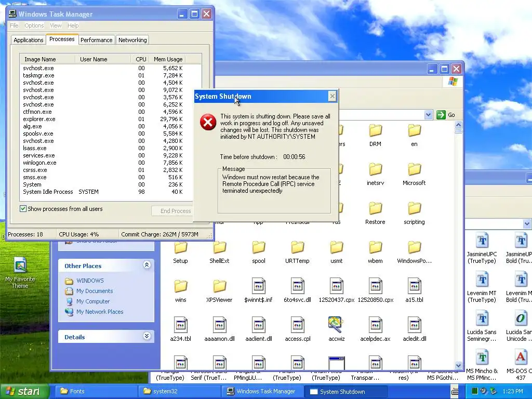The image size is (532, 399).
Task: Open My Favorite Theme desktop icon
Action: tap(20, 273)
